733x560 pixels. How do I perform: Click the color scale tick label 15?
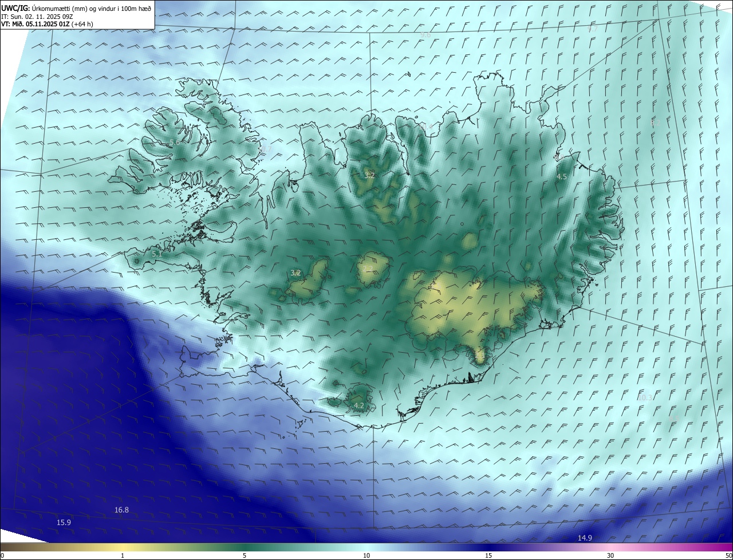tap(488, 555)
